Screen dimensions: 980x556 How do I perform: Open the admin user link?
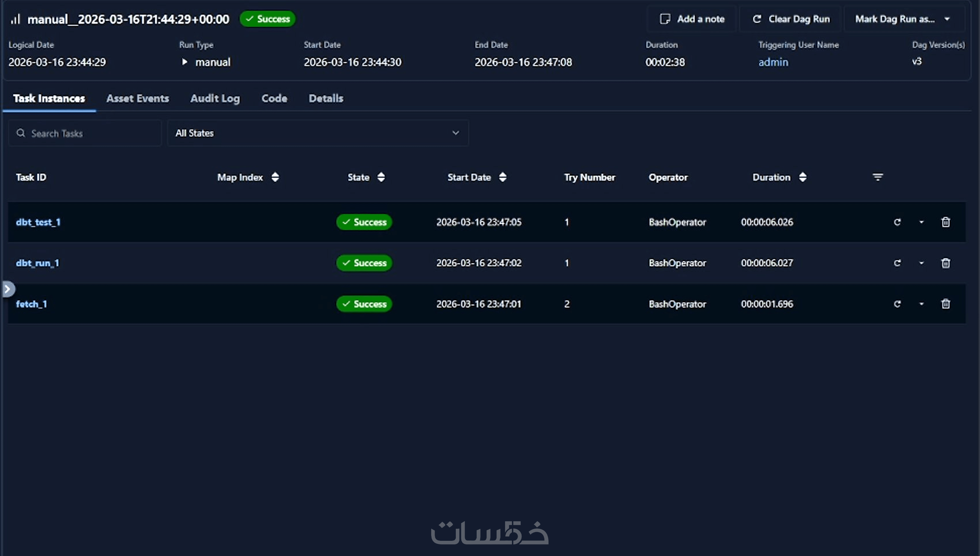click(x=773, y=62)
